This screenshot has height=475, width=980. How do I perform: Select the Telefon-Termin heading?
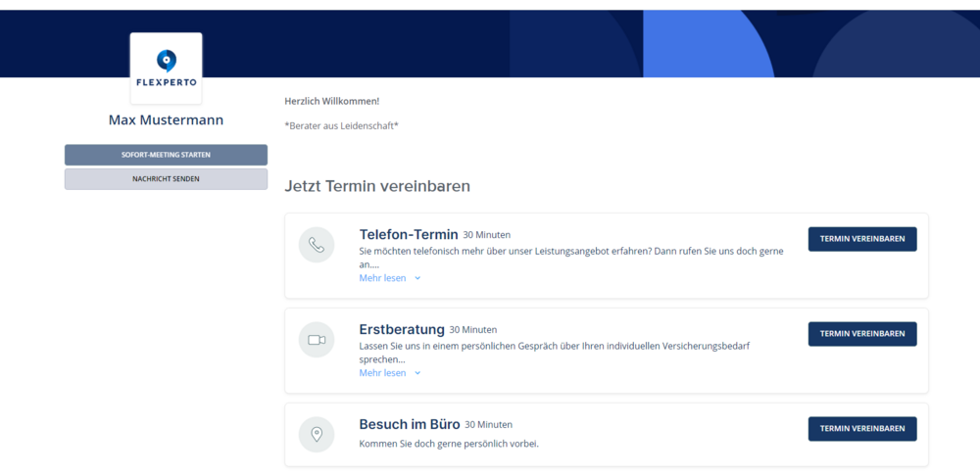click(x=409, y=234)
